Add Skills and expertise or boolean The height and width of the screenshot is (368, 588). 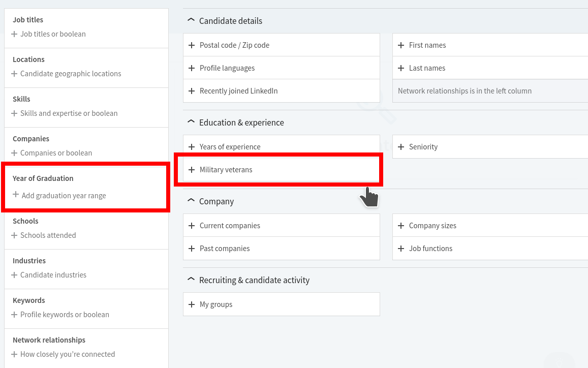point(69,113)
